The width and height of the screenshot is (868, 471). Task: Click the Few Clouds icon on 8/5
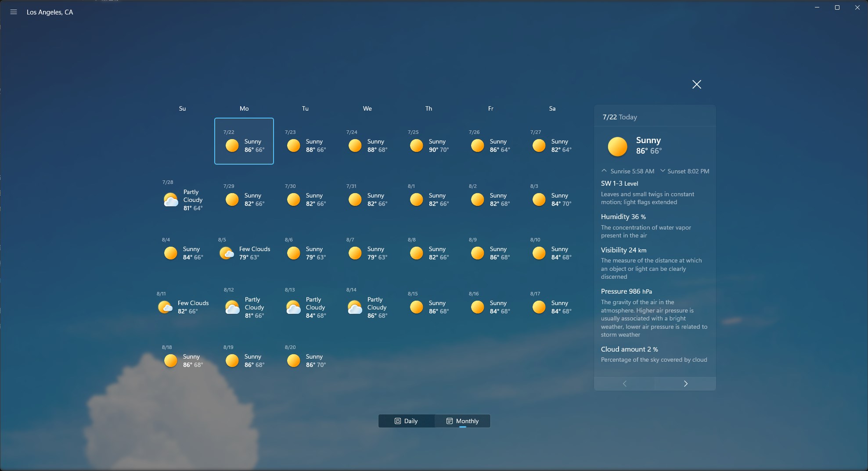(227, 253)
